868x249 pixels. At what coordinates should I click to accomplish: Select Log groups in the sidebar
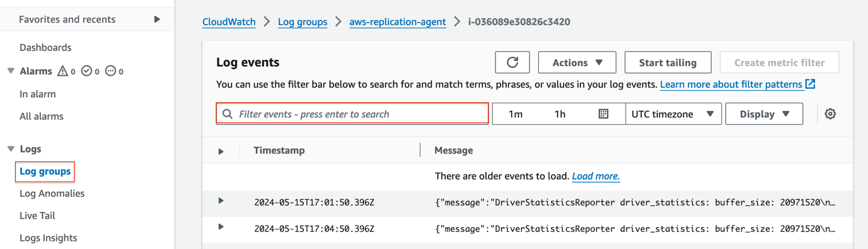[x=45, y=171]
